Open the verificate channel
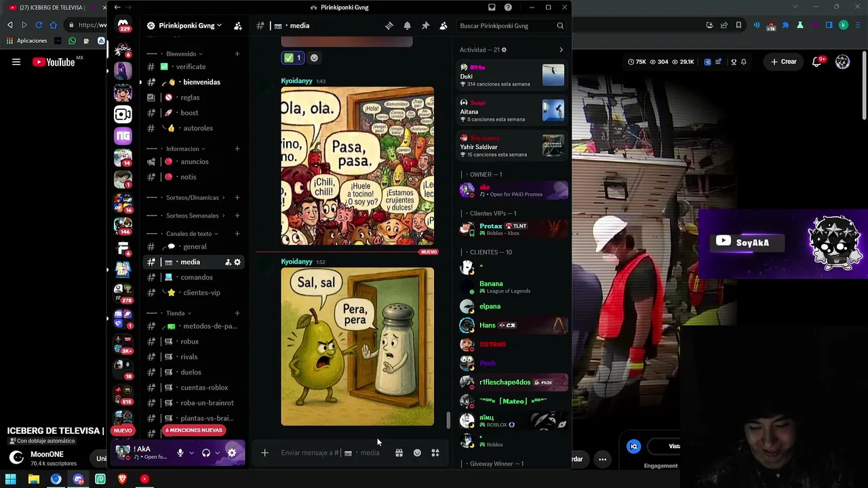This screenshot has height=488, width=868. pos(194,66)
